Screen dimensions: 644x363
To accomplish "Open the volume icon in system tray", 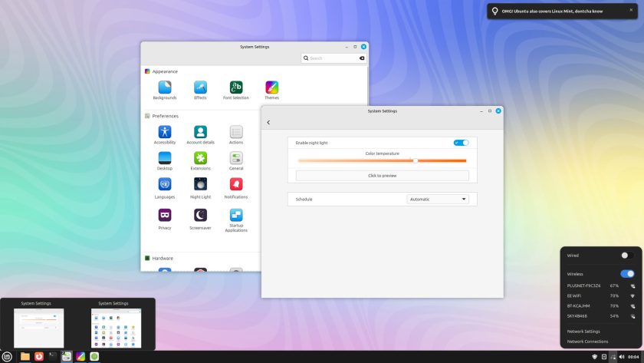I will click(622, 357).
